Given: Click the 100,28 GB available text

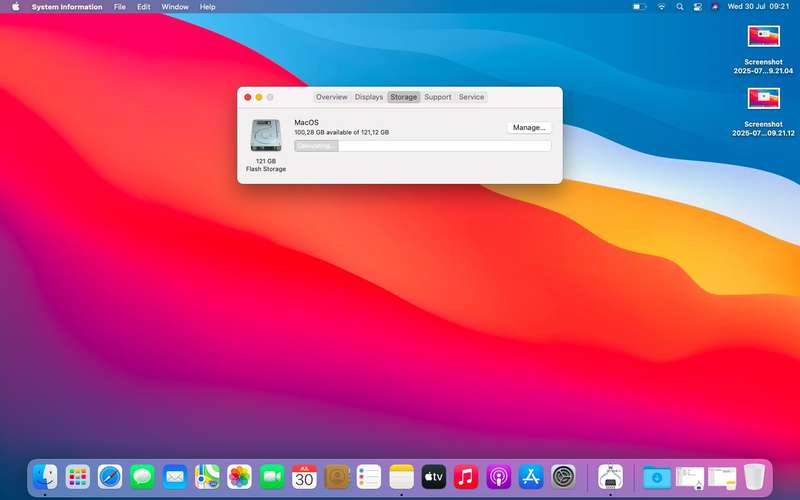Looking at the screenshot, I should (x=341, y=132).
